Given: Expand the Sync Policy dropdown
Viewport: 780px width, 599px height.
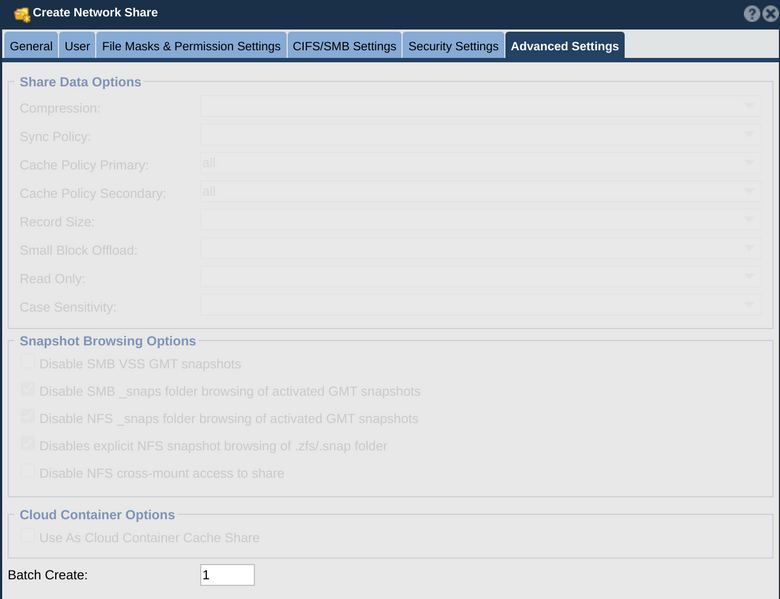Looking at the screenshot, I should (x=480, y=135).
